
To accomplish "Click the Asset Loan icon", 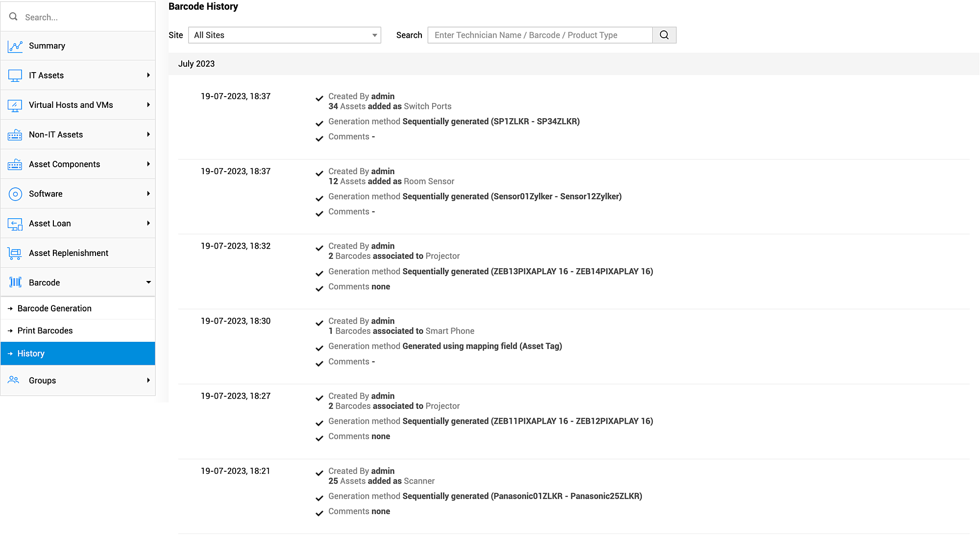I will 15,224.
